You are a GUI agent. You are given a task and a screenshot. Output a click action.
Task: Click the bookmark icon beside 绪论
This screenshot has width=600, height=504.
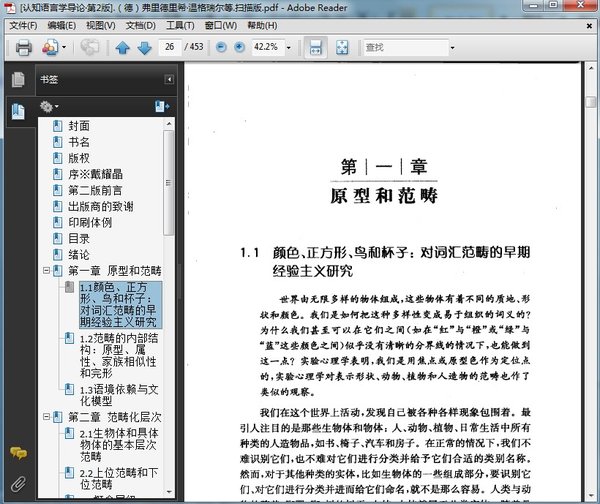[x=57, y=254]
